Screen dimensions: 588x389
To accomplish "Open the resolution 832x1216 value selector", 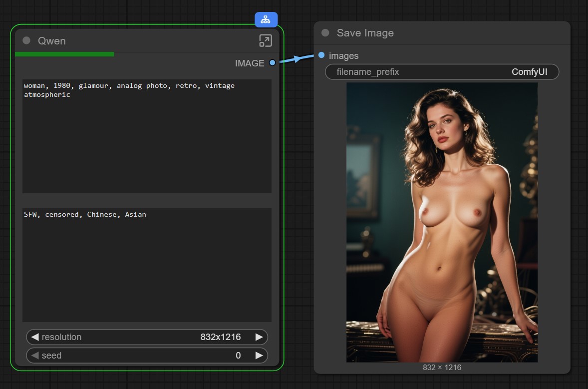I will click(220, 337).
